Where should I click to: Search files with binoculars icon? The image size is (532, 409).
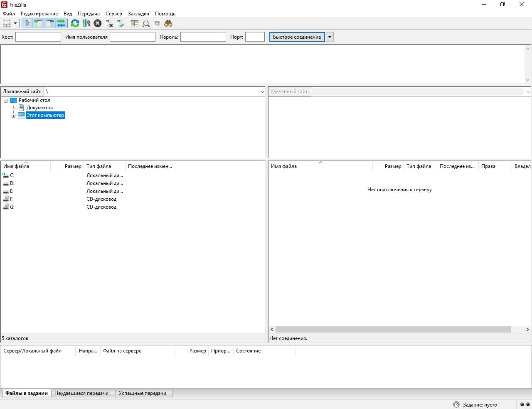point(168,23)
